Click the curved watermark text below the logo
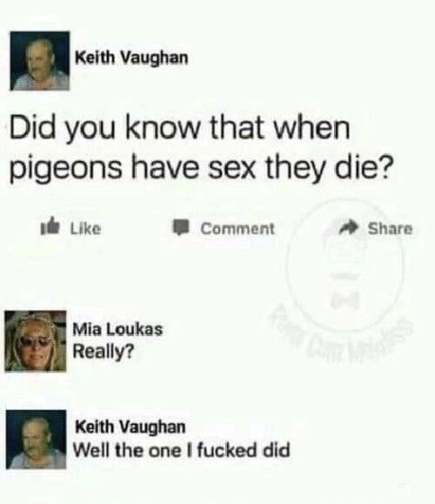 point(342,334)
